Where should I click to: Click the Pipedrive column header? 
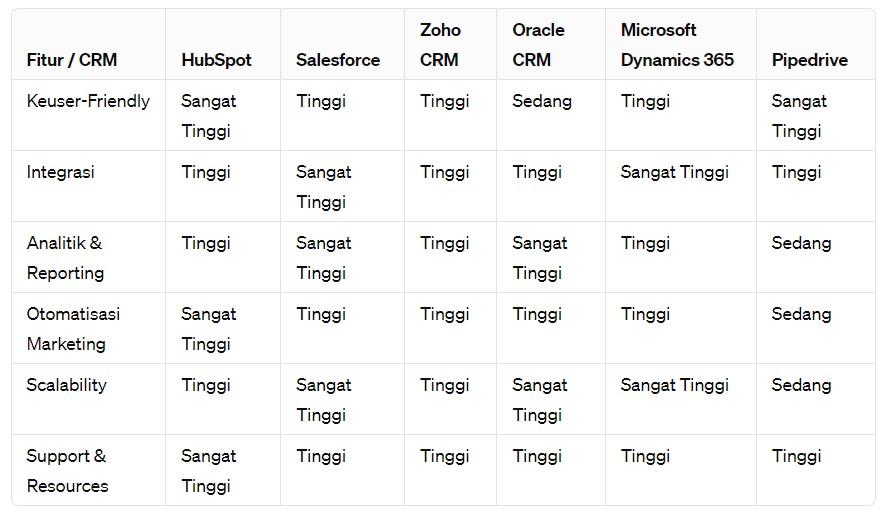point(809,60)
